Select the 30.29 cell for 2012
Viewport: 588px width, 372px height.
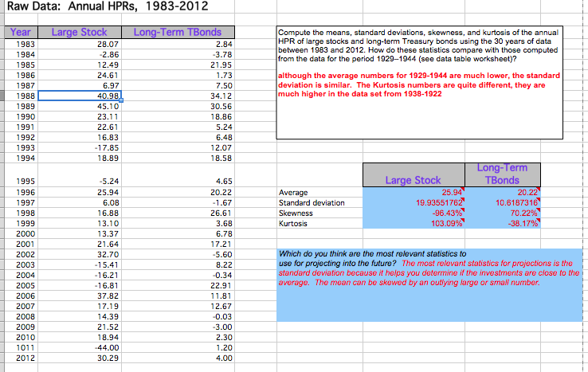[80, 358]
